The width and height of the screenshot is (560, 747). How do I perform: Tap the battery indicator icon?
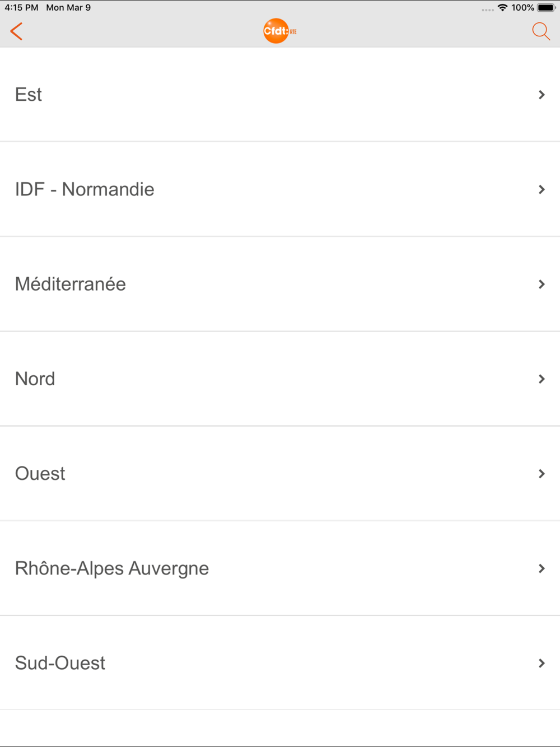click(x=547, y=7)
